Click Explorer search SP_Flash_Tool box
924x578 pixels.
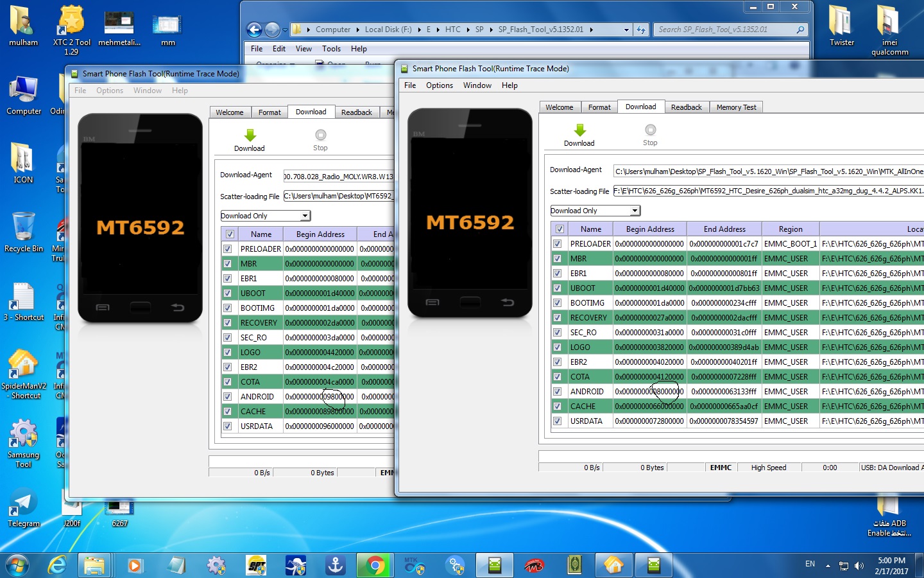coord(730,30)
